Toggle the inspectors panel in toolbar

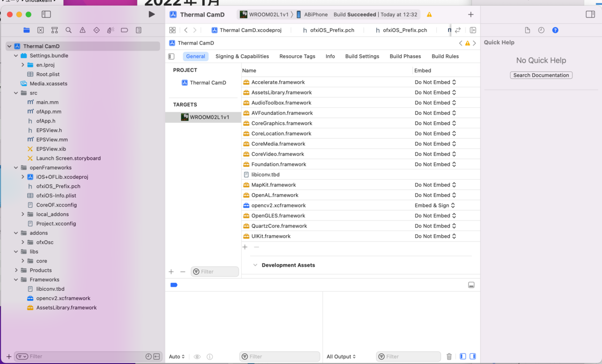pyautogui.click(x=590, y=15)
